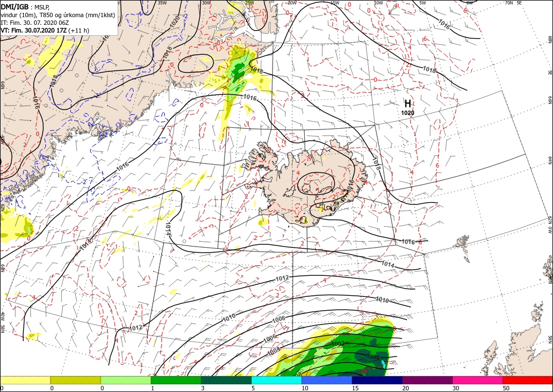Click the 25W longitude label
553x392 pixels.
249,2
